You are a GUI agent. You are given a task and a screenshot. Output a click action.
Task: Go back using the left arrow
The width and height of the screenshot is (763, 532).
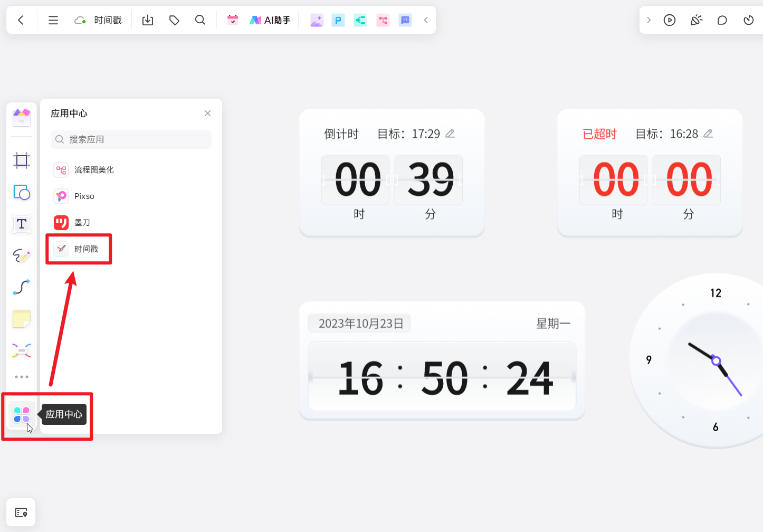[x=21, y=20]
